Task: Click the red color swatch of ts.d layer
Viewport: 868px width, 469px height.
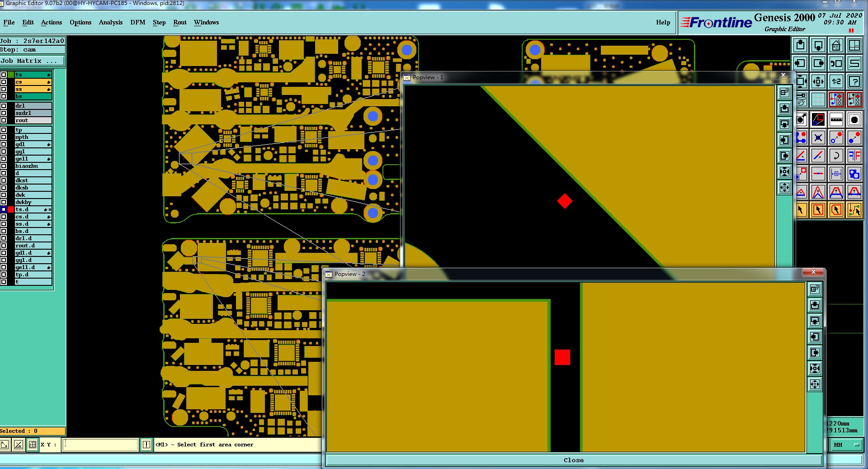Action: [x=11, y=209]
